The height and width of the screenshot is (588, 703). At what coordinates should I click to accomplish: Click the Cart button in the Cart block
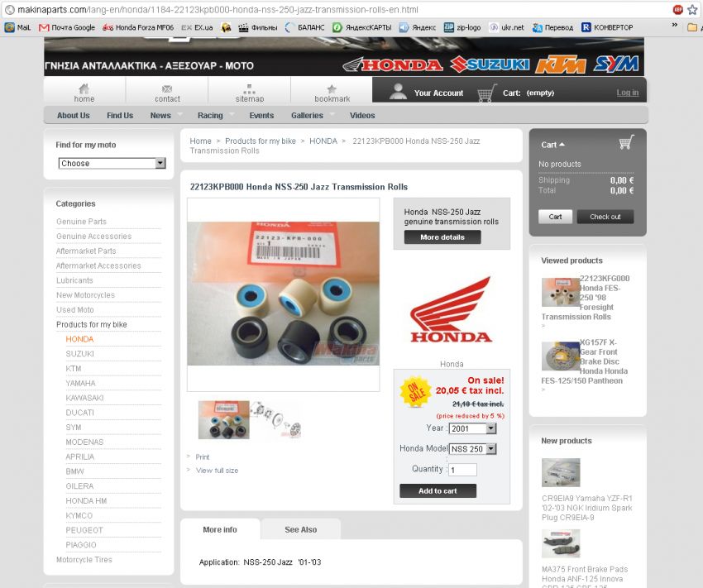555,217
